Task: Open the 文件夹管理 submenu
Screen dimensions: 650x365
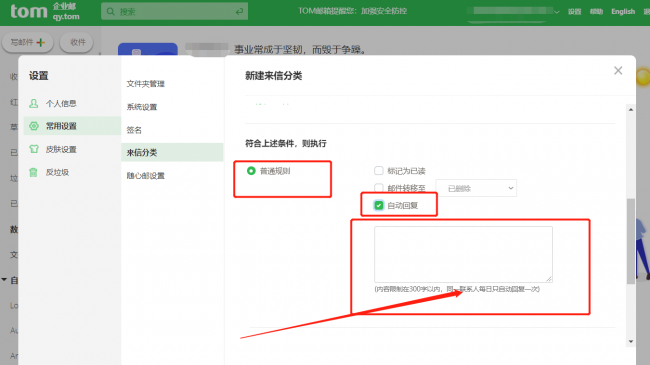Action: click(x=146, y=84)
